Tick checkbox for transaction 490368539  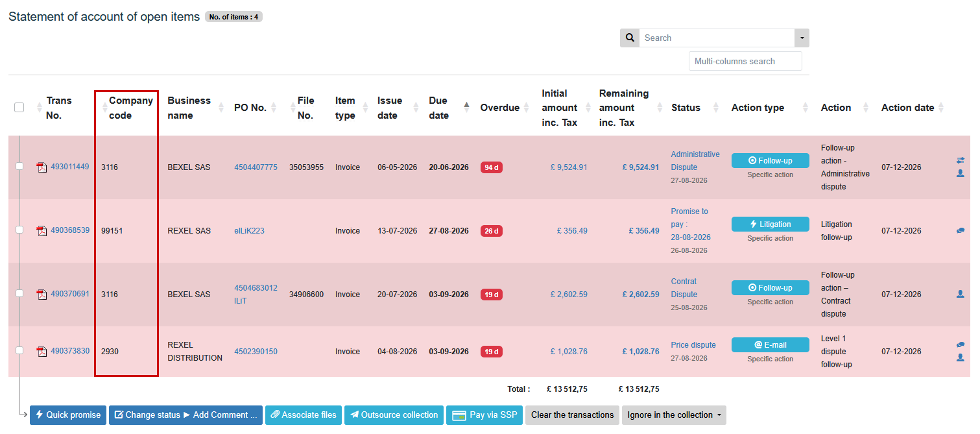pyautogui.click(x=19, y=230)
